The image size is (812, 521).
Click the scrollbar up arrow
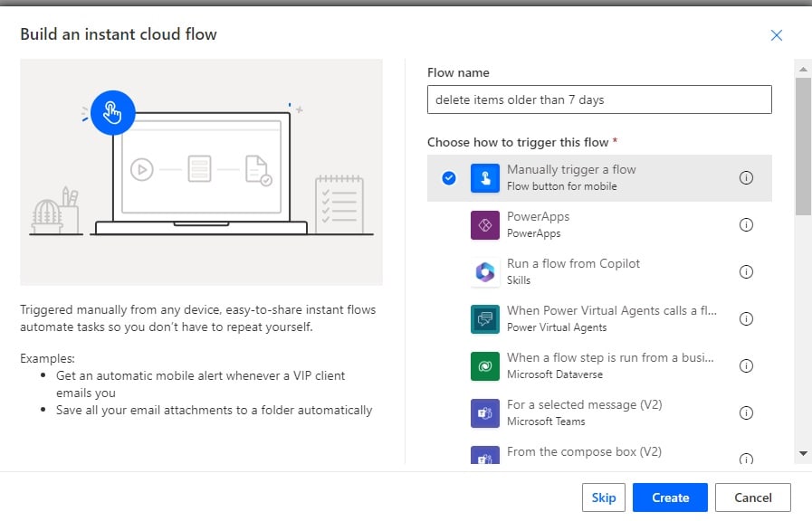tap(803, 69)
